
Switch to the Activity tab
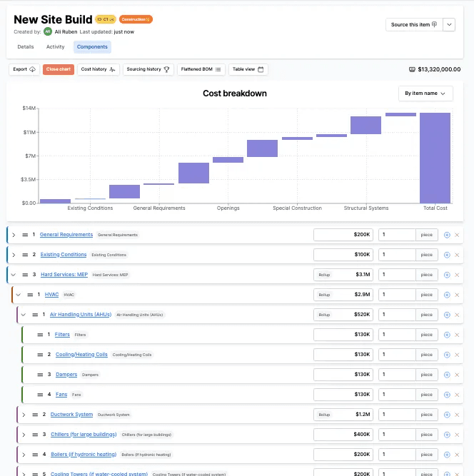pyautogui.click(x=55, y=47)
